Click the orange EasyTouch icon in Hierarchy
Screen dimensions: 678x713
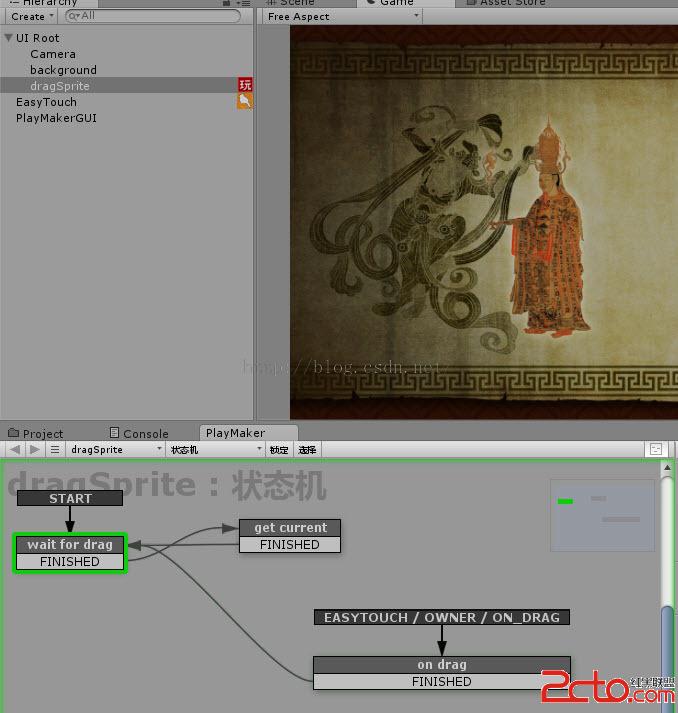point(245,101)
